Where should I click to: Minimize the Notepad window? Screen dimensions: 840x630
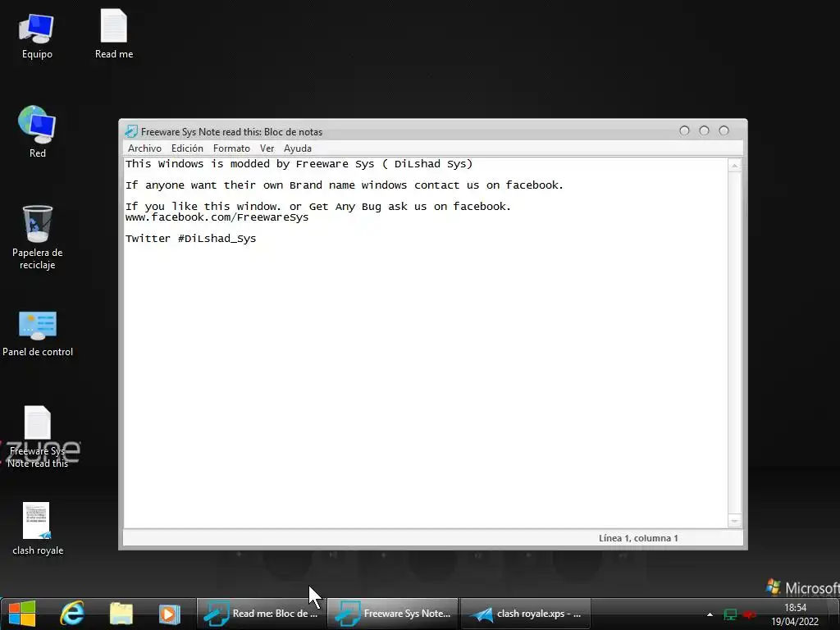[684, 130]
